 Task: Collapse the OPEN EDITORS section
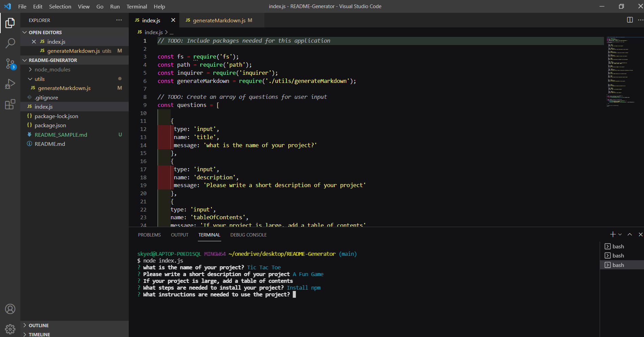[x=25, y=32]
